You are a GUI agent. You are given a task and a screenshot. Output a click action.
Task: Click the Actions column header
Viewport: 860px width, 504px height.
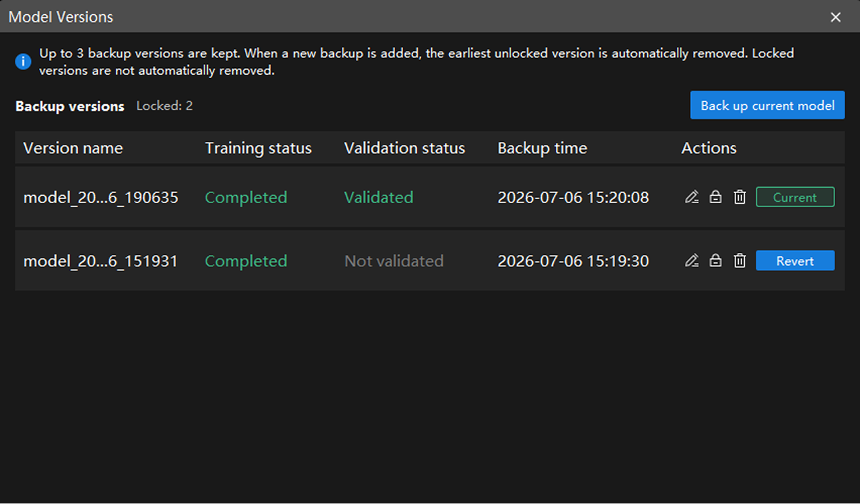[709, 148]
